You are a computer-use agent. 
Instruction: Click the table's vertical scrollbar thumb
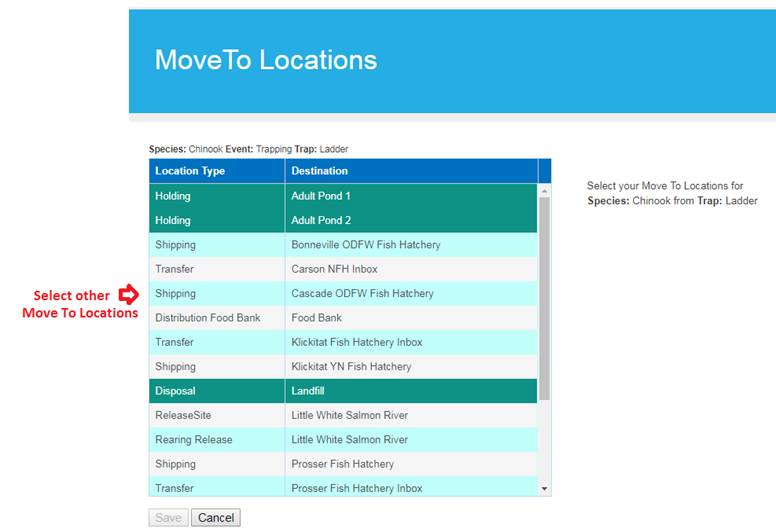[544, 300]
